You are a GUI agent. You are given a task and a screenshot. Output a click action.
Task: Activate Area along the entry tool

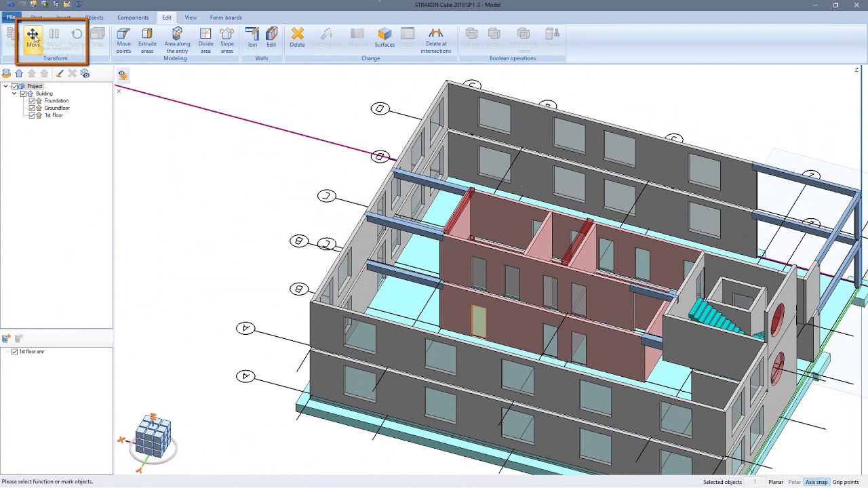click(x=177, y=41)
